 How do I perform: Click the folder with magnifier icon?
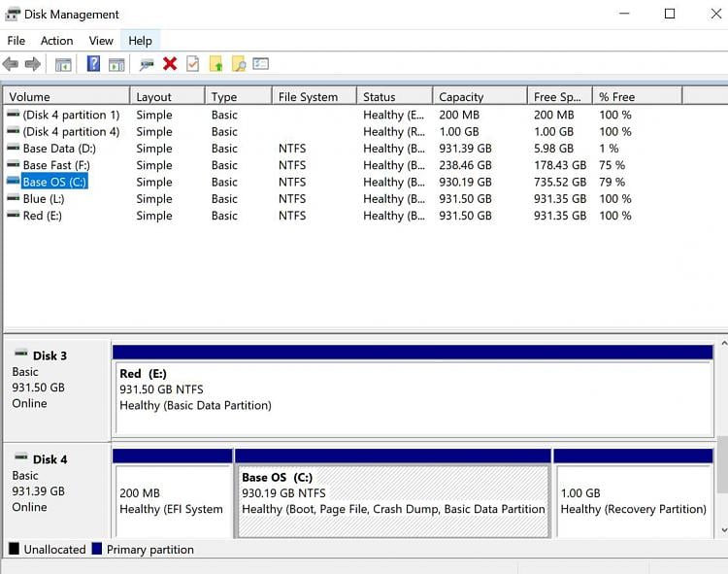click(239, 64)
